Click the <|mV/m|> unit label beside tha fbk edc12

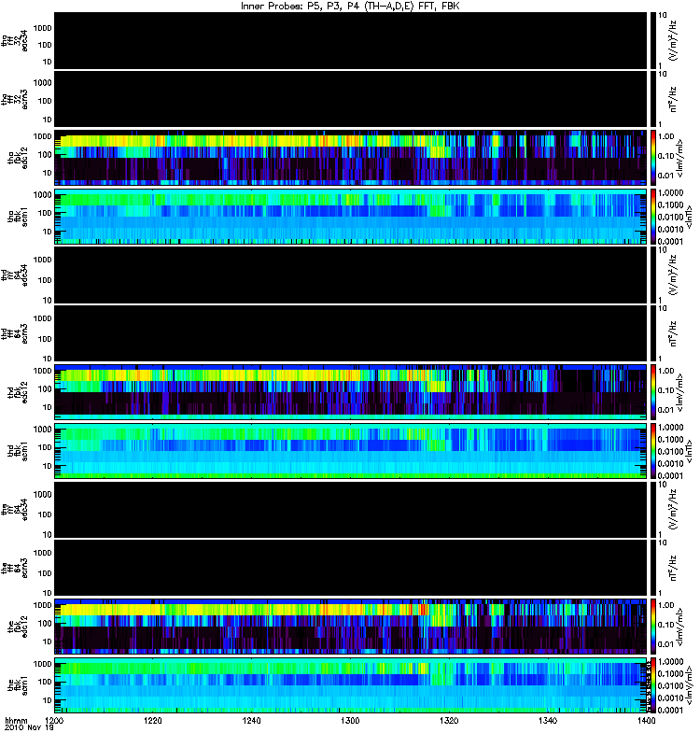(680, 158)
